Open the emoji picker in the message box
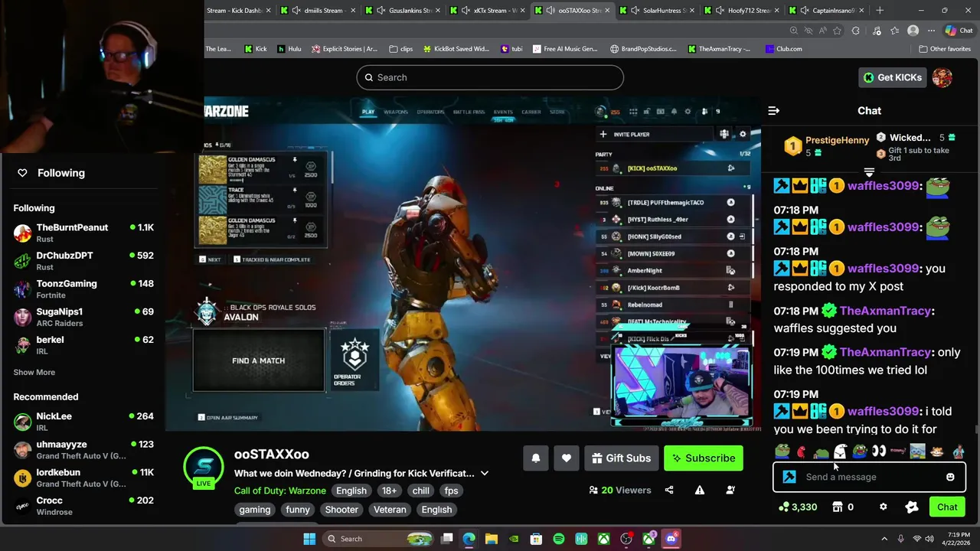980x551 pixels. pyautogui.click(x=950, y=477)
